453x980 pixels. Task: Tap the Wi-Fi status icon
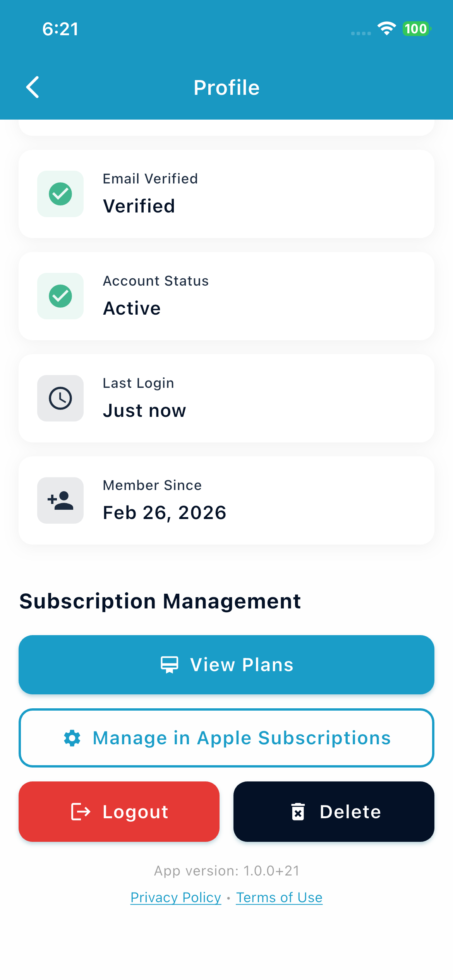tap(386, 29)
